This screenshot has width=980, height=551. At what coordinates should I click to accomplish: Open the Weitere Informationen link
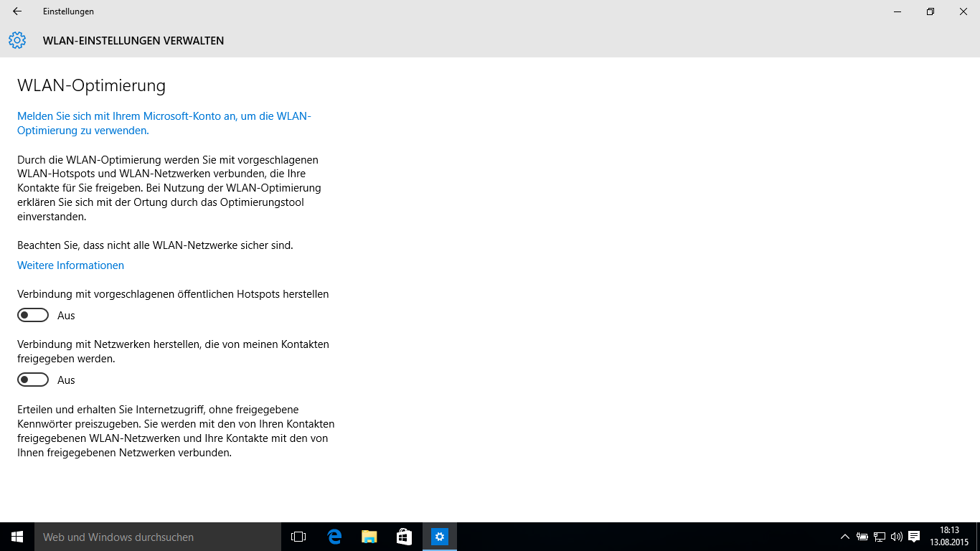click(70, 265)
